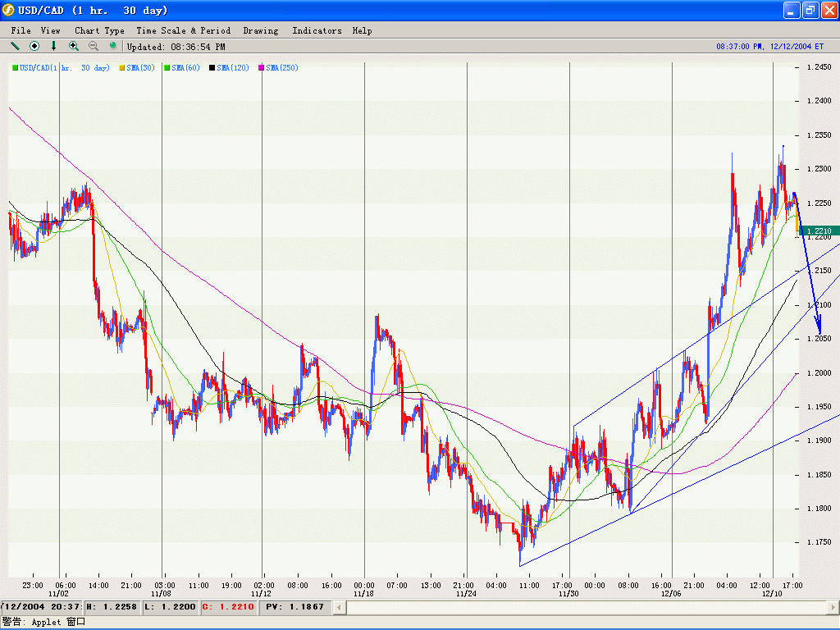Select the trend line drawing tool
This screenshot has height=630, width=840.
(15, 46)
